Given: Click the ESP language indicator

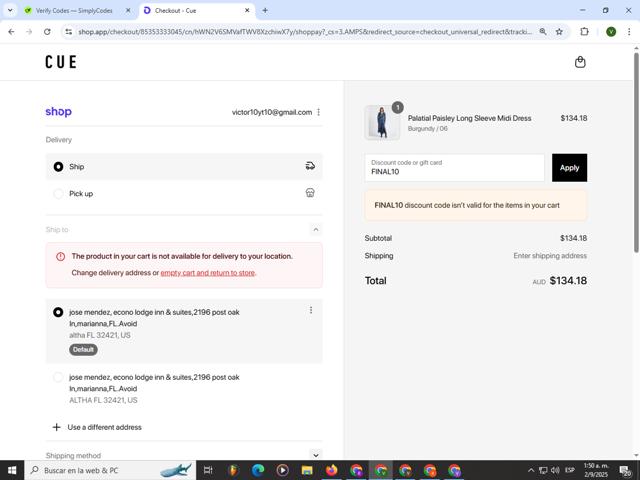Looking at the screenshot, I should tap(570, 470).
